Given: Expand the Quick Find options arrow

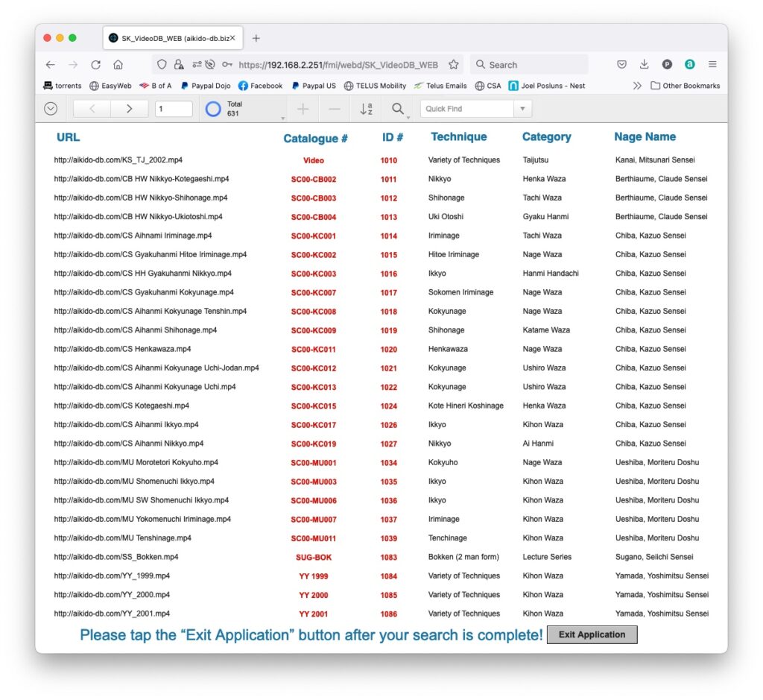Looking at the screenshot, I should pos(522,109).
